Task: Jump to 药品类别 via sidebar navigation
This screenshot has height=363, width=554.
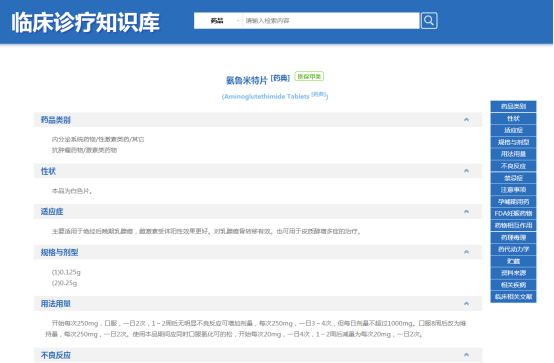Action: coord(513,106)
